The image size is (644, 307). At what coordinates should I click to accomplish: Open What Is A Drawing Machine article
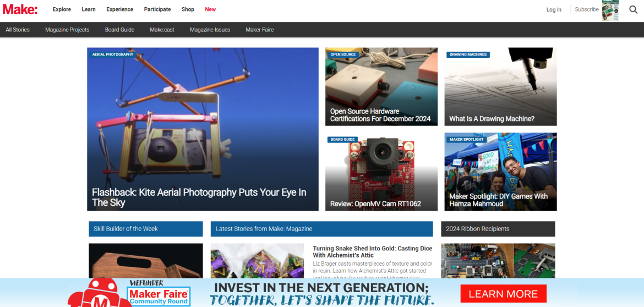492,119
